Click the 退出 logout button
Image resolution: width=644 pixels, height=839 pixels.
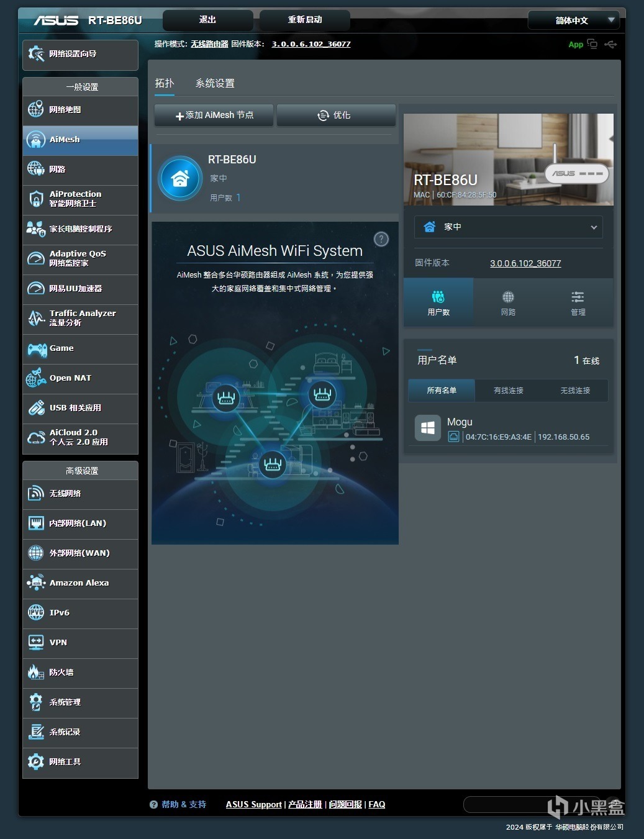208,20
